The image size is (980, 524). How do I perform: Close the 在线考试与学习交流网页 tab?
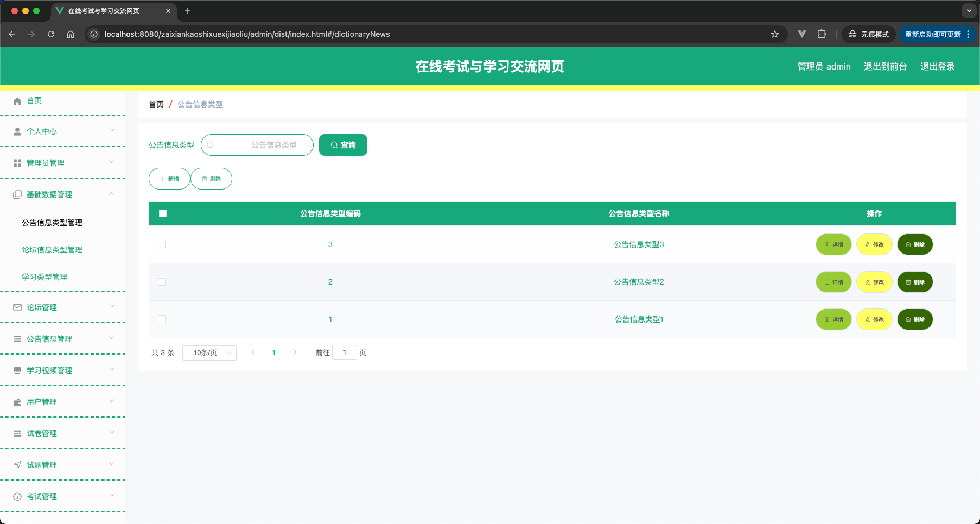coord(168,11)
